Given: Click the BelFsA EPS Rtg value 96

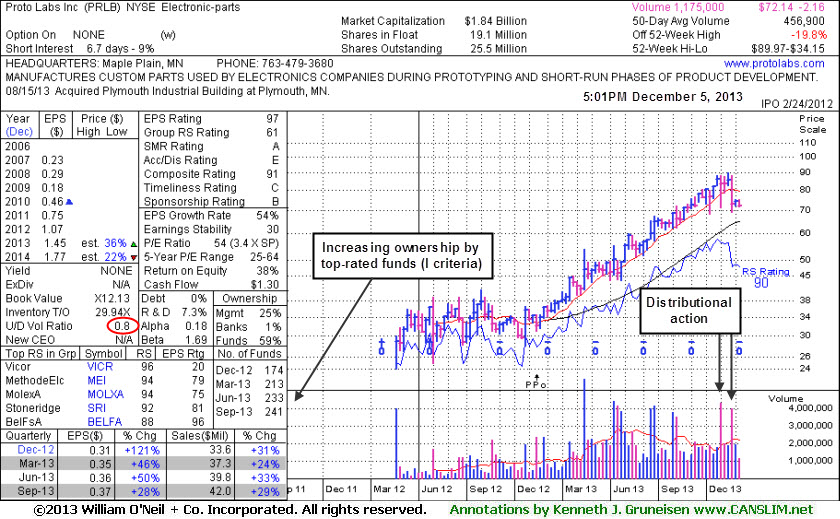Looking at the screenshot, I should pos(198,422).
